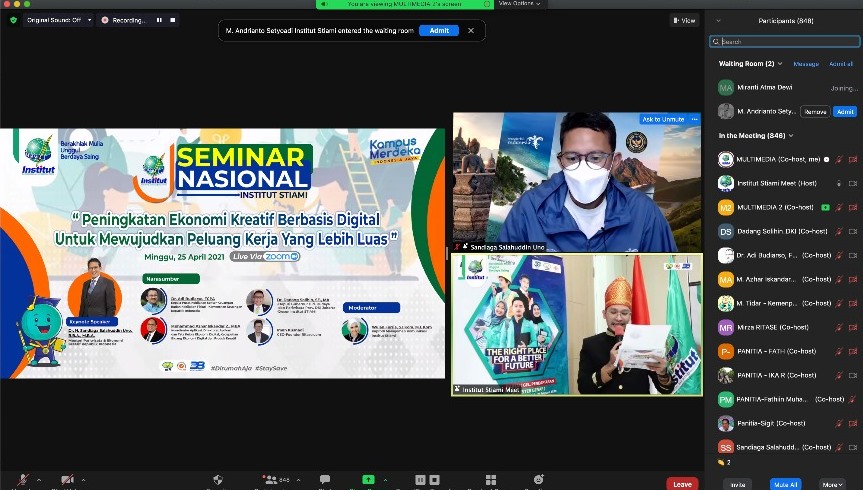Click the participant Search field
863x490 pixels.
(785, 41)
